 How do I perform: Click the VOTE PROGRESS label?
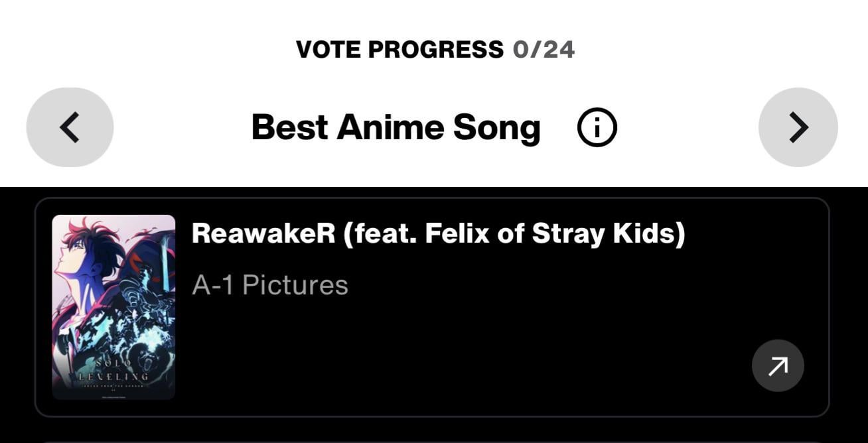(x=399, y=50)
